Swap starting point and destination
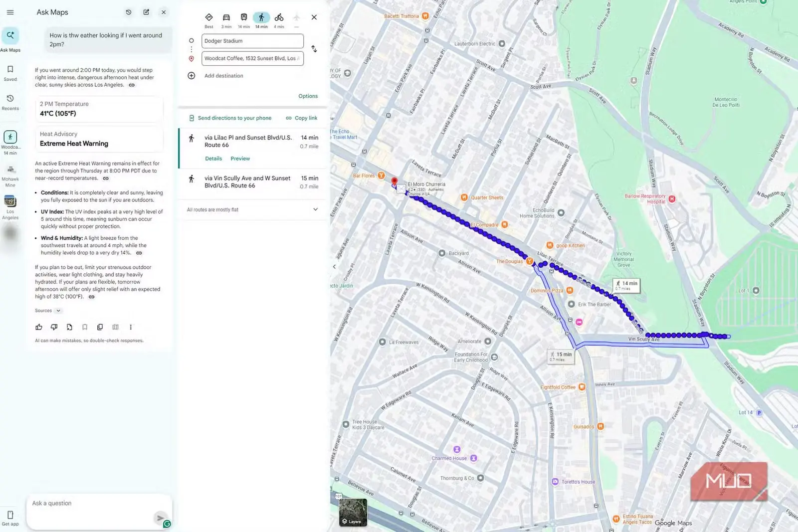The width and height of the screenshot is (798, 532). 314,49
